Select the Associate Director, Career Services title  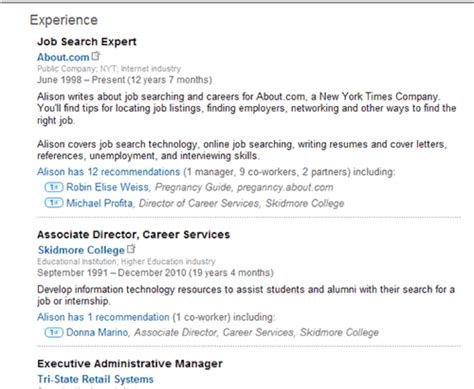133,234
